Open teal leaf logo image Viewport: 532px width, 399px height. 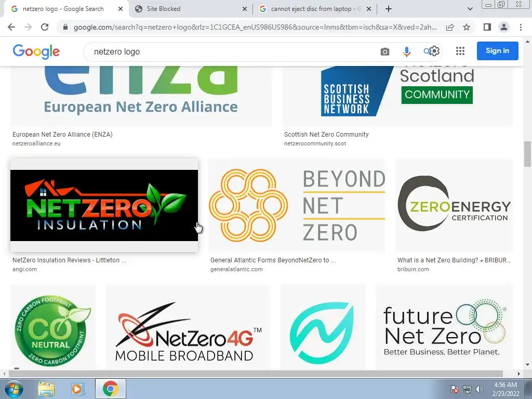click(323, 327)
